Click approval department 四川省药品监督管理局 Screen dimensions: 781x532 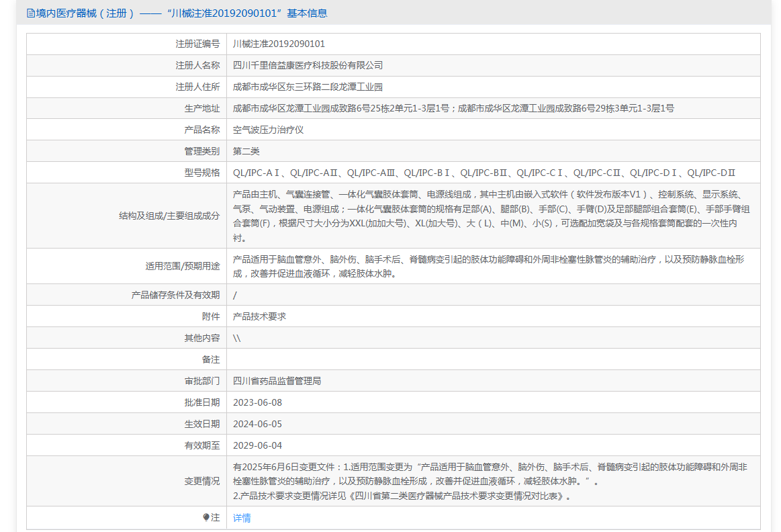[x=277, y=381]
